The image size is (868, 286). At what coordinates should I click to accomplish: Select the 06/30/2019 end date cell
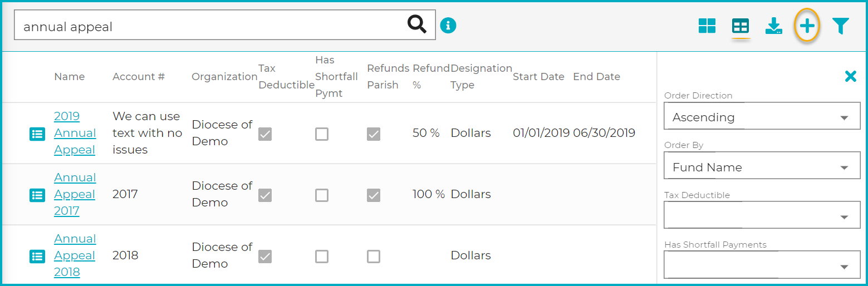click(x=604, y=134)
